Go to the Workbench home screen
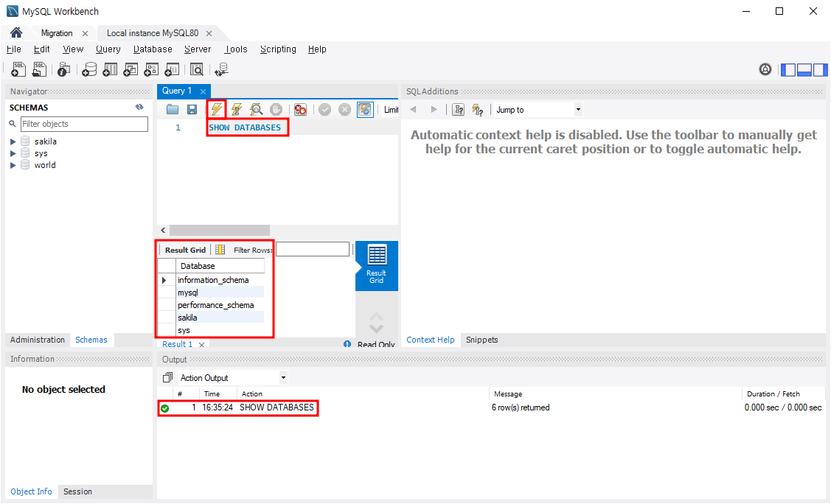This screenshot has width=831, height=504. click(16, 33)
